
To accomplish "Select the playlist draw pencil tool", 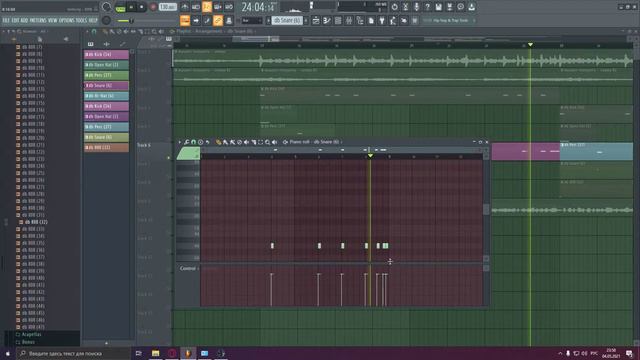I will coord(105,31).
